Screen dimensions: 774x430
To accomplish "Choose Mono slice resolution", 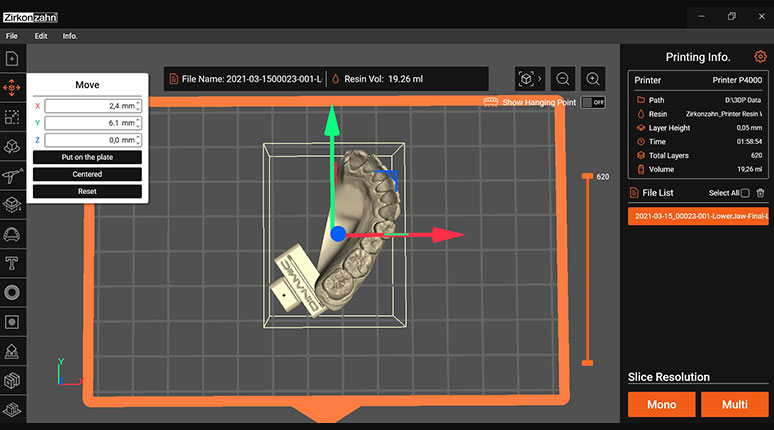I will pyautogui.click(x=661, y=404).
